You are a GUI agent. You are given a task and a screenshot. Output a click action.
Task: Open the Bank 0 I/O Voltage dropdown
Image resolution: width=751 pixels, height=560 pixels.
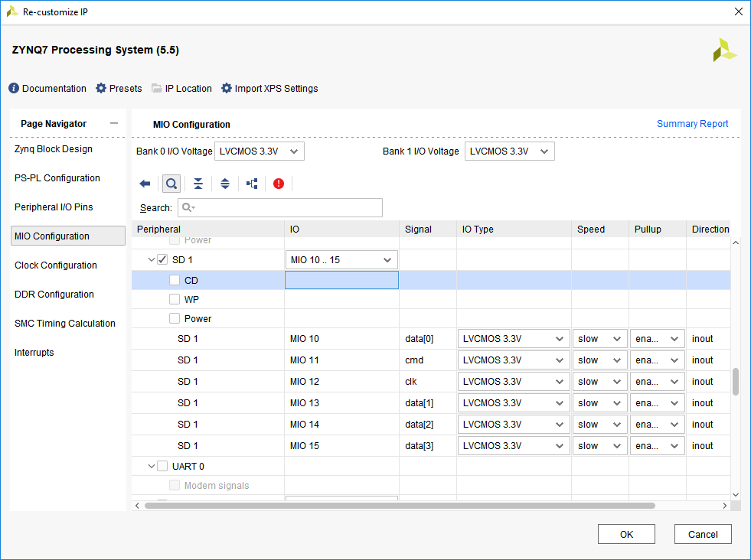tap(260, 151)
